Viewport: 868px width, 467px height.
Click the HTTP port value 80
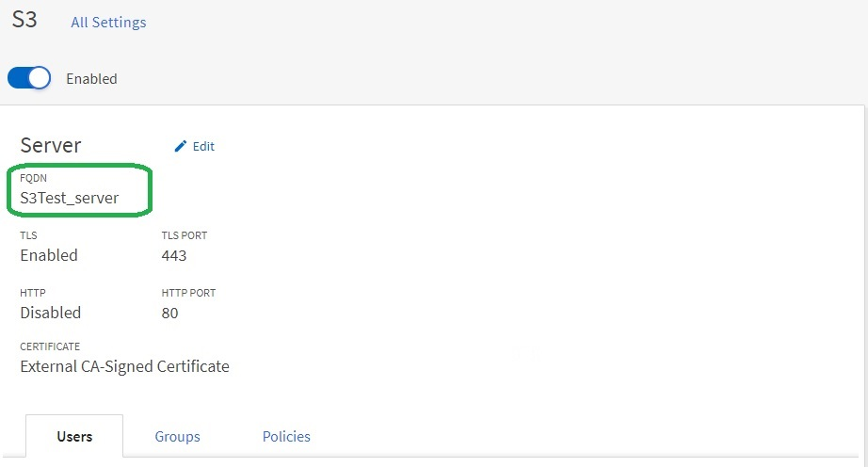[170, 314]
